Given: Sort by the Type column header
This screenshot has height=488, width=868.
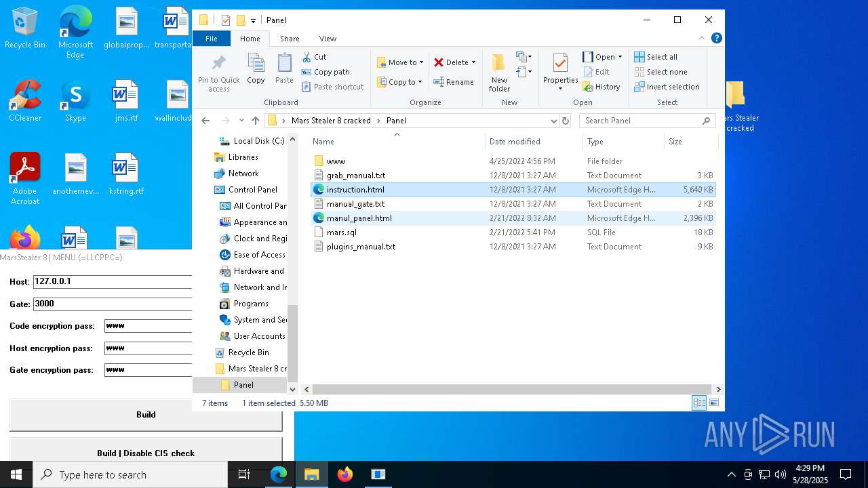Looking at the screenshot, I should coord(623,142).
